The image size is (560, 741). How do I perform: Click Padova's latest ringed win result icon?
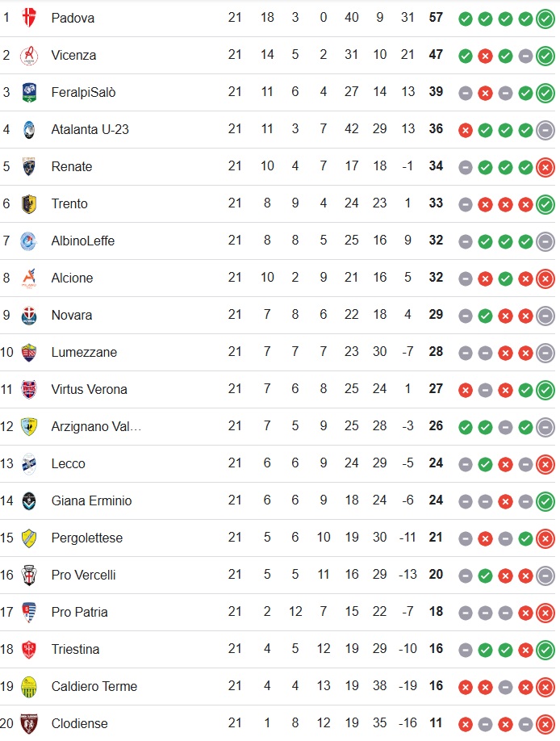[x=545, y=19]
